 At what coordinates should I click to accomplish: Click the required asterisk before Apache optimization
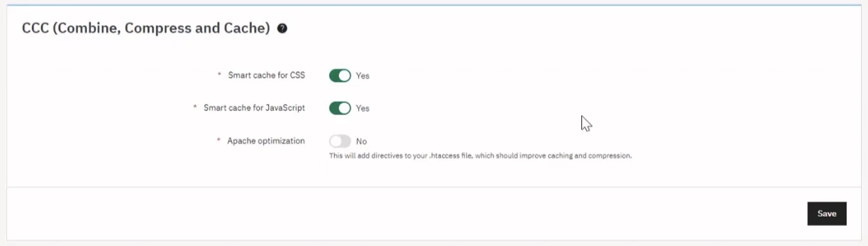(219, 140)
